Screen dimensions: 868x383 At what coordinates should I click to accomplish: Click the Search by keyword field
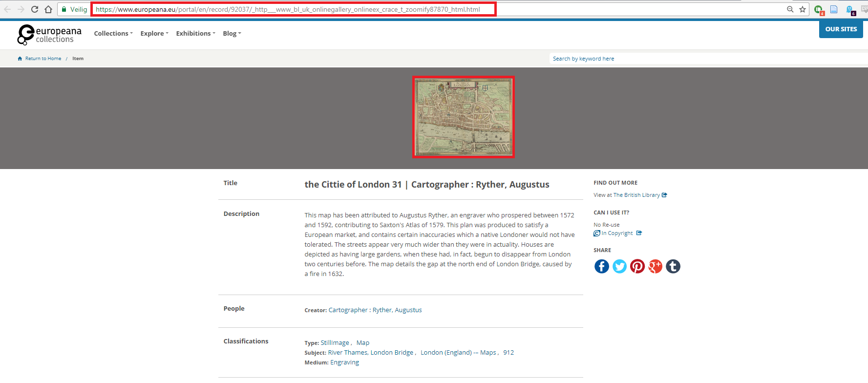(x=708, y=59)
